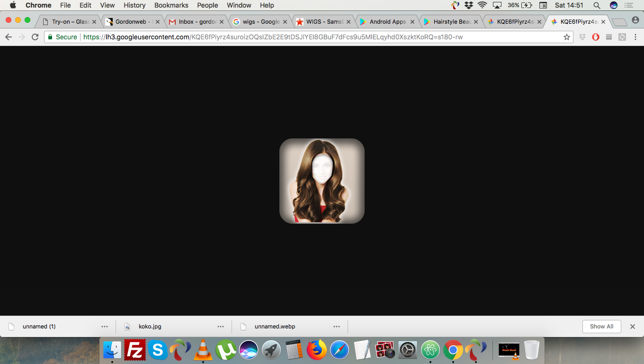Open Chrome's three-dot menu
Image resolution: width=644 pixels, height=364 pixels.
pyautogui.click(x=636, y=36)
